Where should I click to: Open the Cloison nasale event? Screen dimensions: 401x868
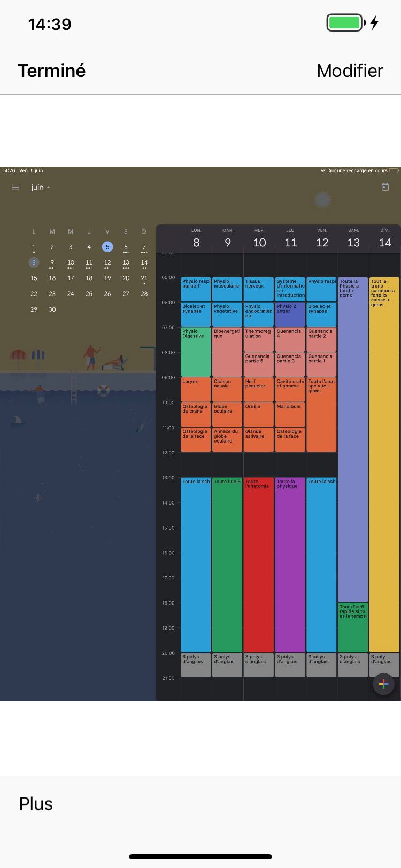tap(227, 390)
